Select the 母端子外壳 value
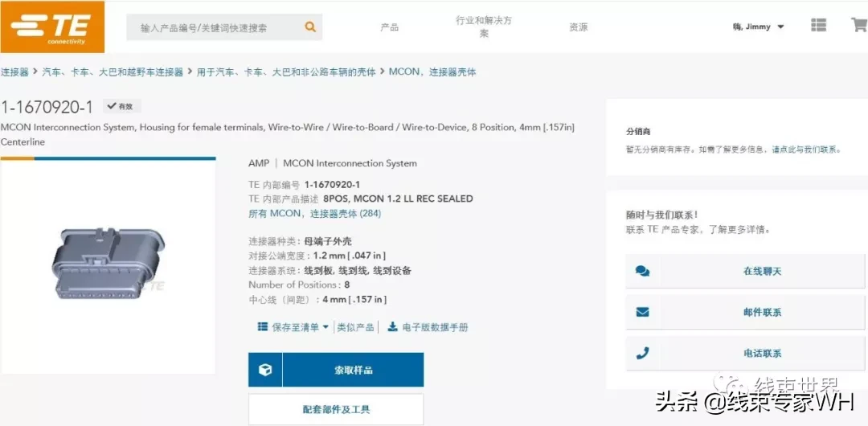 (328, 241)
